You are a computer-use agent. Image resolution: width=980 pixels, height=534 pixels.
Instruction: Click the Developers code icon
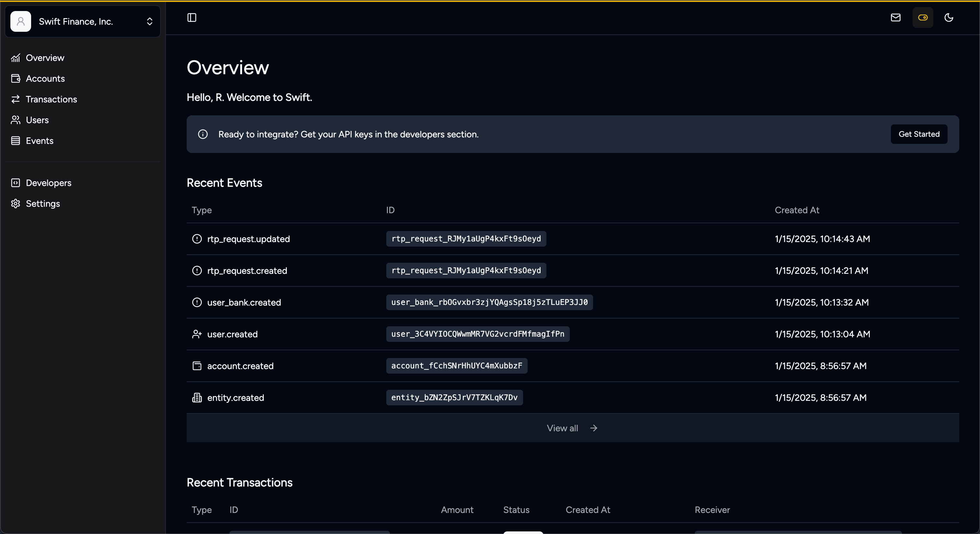[x=16, y=183]
